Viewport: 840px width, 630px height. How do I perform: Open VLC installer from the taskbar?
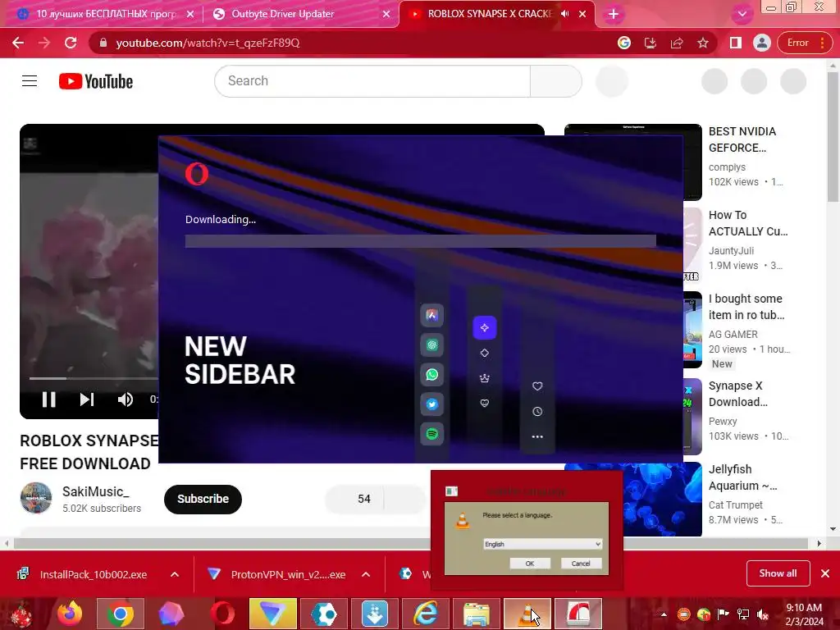click(527, 614)
